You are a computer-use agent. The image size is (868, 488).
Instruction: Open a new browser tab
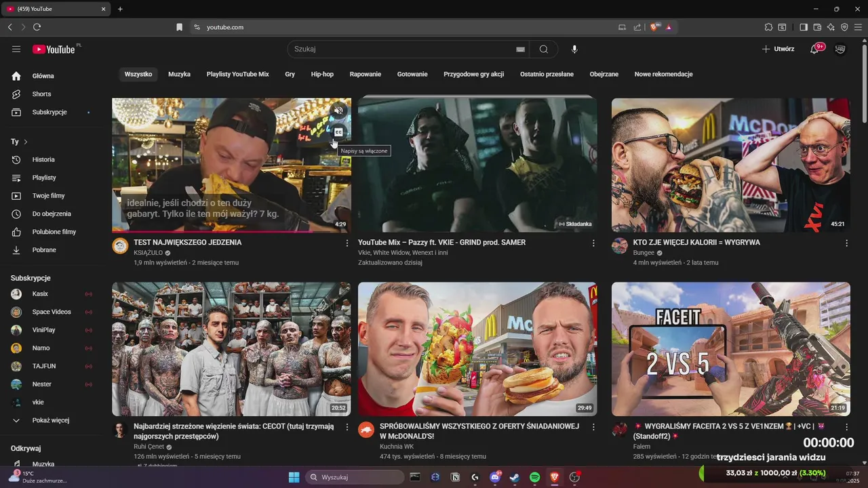[120, 9]
